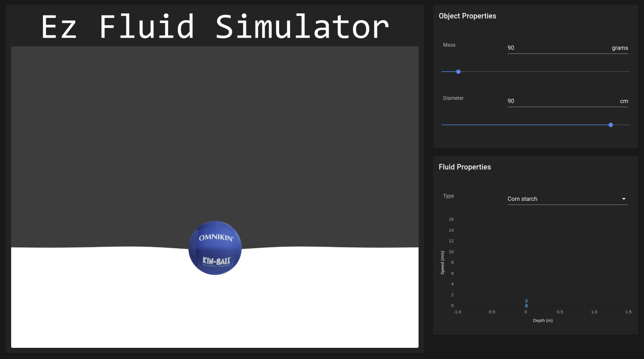Click the Diameter slider handle

(611, 125)
